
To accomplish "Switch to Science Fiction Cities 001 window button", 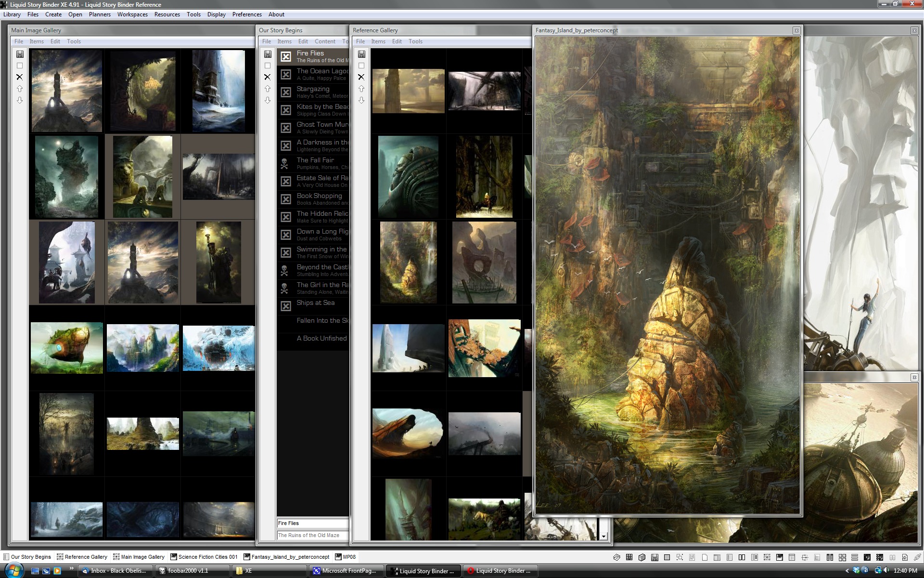I will [204, 557].
